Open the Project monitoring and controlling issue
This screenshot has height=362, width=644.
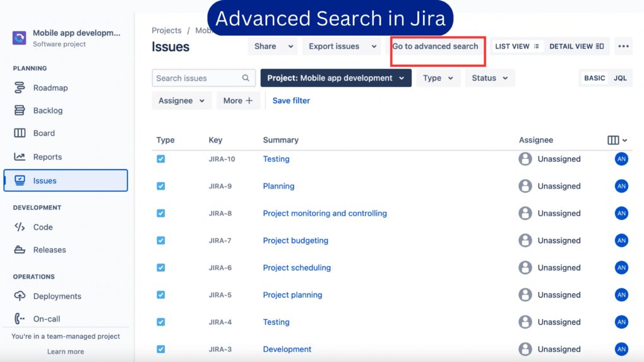pos(325,213)
